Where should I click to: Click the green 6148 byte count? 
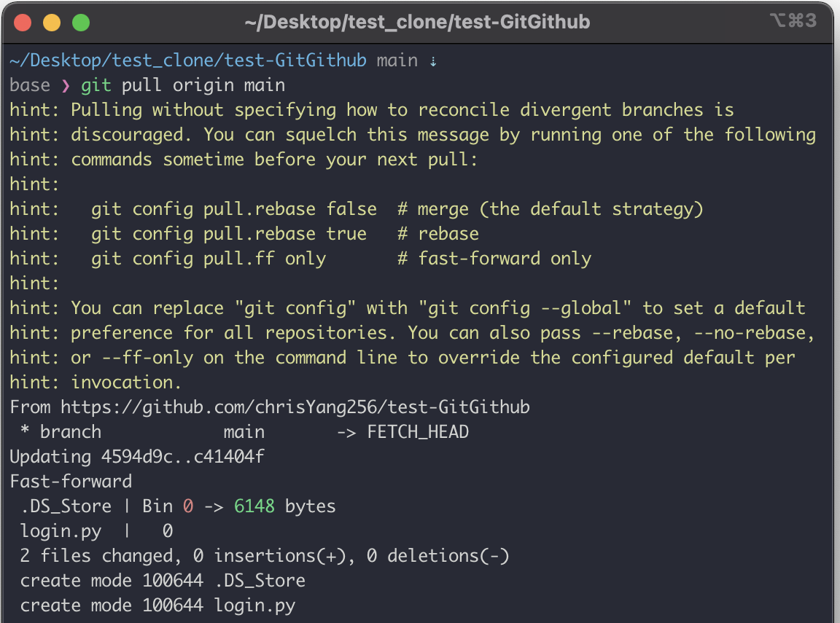pos(254,506)
